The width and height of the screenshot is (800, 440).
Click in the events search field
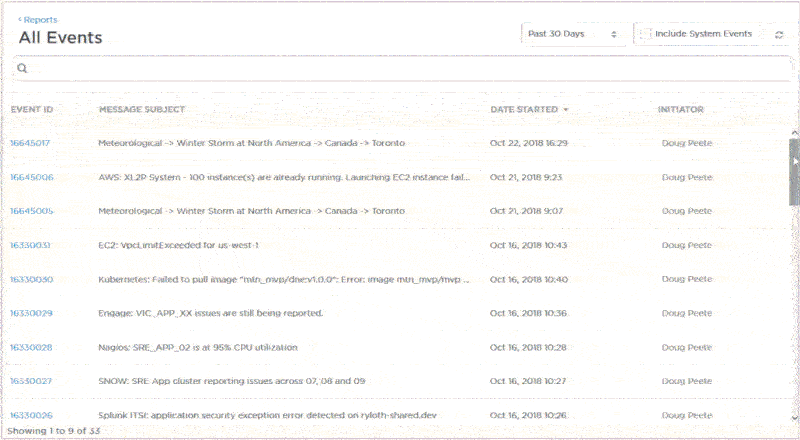[x=400, y=69]
